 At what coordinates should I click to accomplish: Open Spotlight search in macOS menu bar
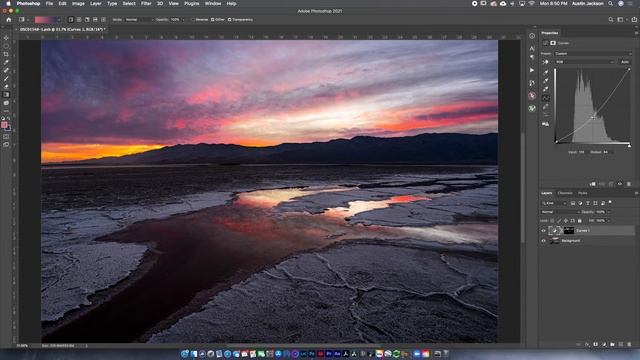click(x=611, y=3)
